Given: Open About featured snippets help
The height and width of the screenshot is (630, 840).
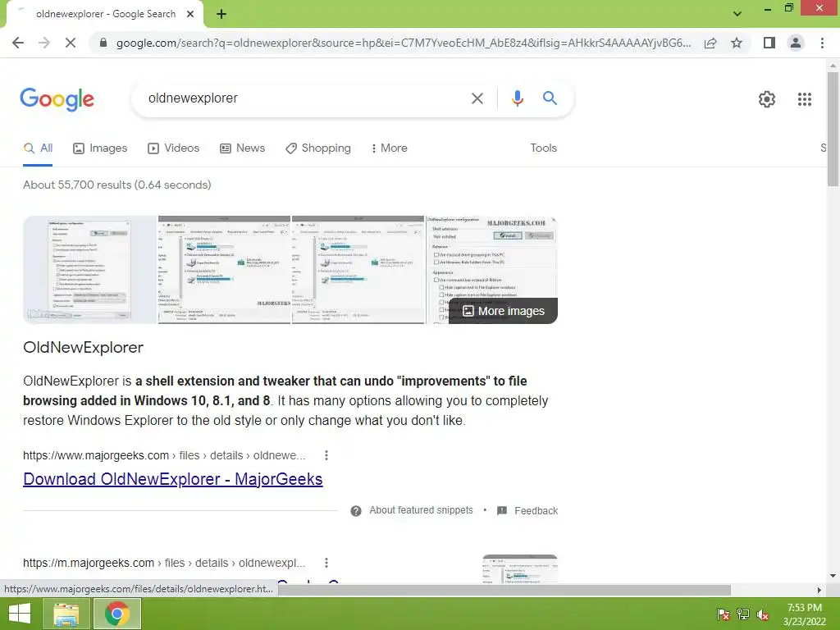Looking at the screenshot, I should [421, 510].
